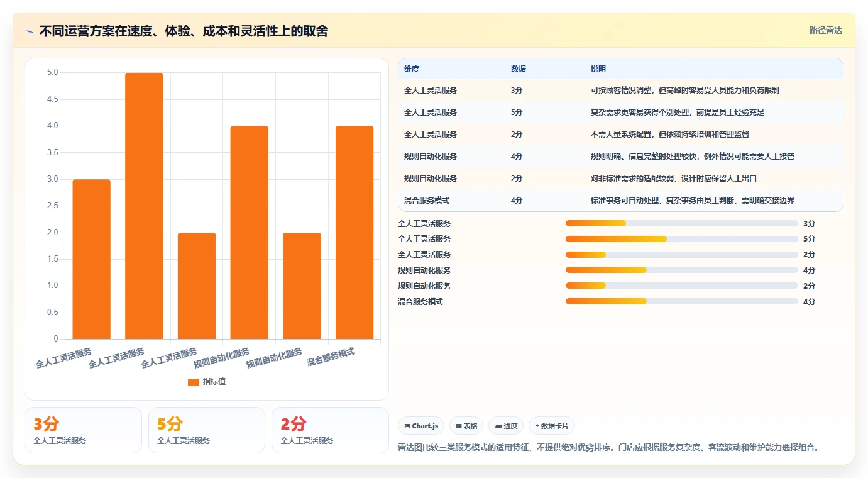Click 全人工灵活服务 progress bar showing 5分
Viewport: 868px width, 478px height.
pyautogui.click(x=682, y=239)
